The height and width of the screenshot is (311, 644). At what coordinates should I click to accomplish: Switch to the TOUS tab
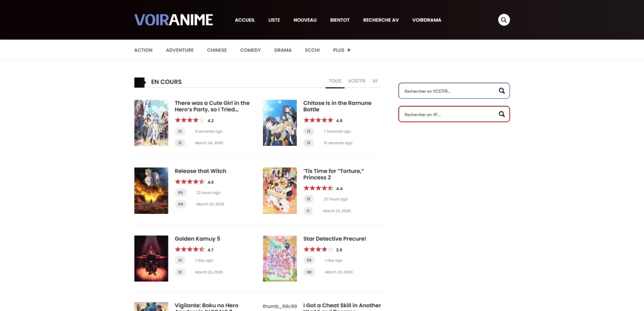click(335, 81)
